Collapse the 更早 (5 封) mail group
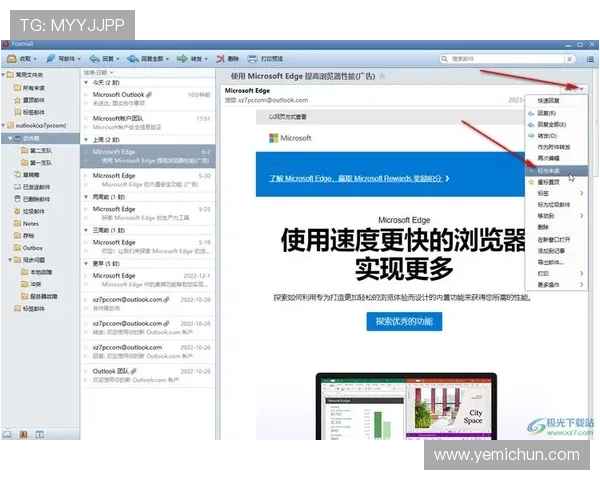The height and width of the screenshot is (480, 600). 86,264
